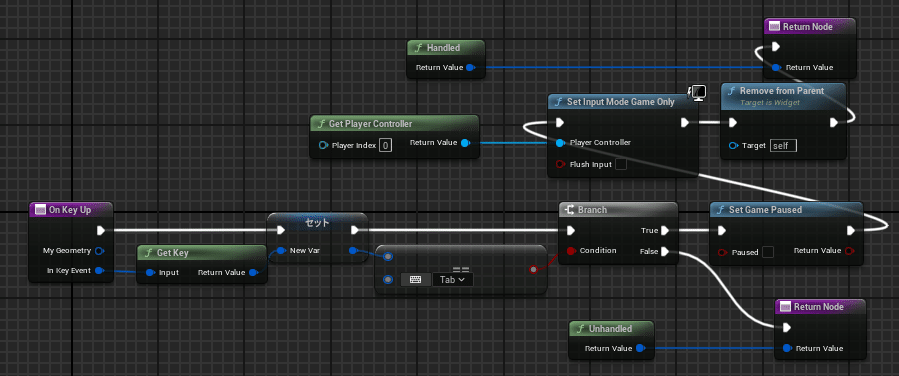Click the New Var input pin
This screenshot has width=899, height=376.
pyautogui.click(x=281, y=250)
